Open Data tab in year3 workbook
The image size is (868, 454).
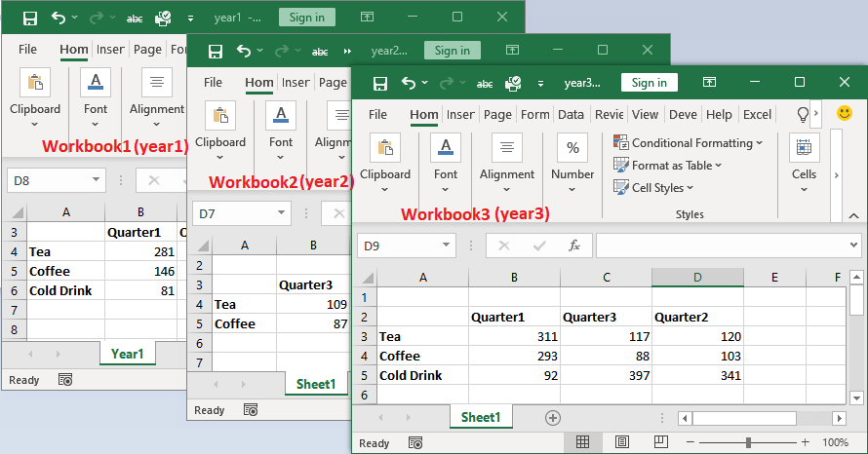[571, 114]
